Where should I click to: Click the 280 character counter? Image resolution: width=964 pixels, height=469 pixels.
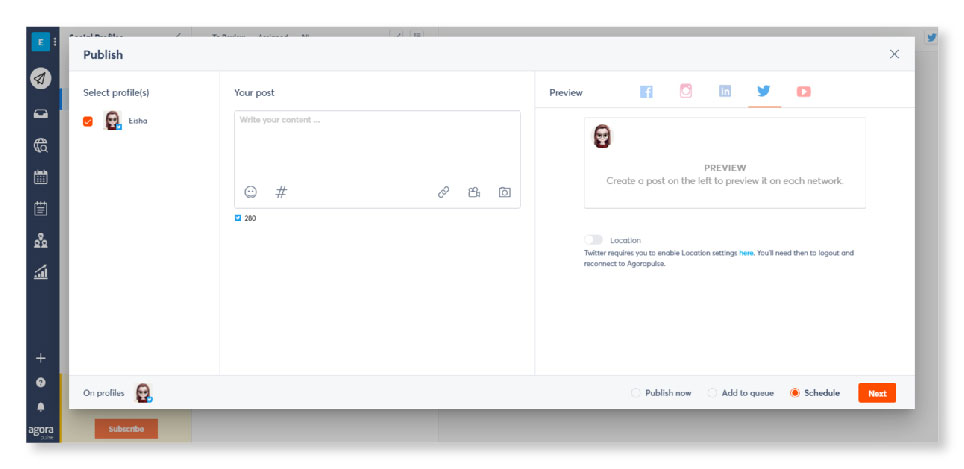(x=246, y=218)
